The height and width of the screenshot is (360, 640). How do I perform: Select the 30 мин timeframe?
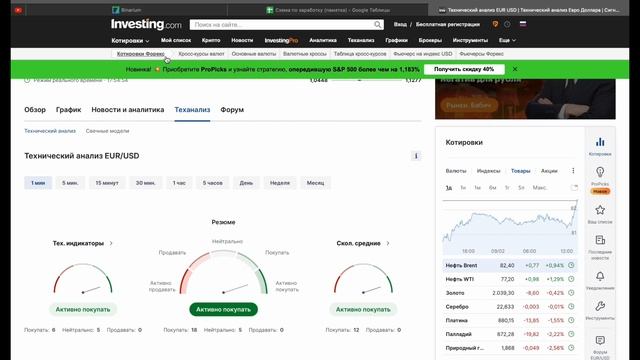point(146,183)
